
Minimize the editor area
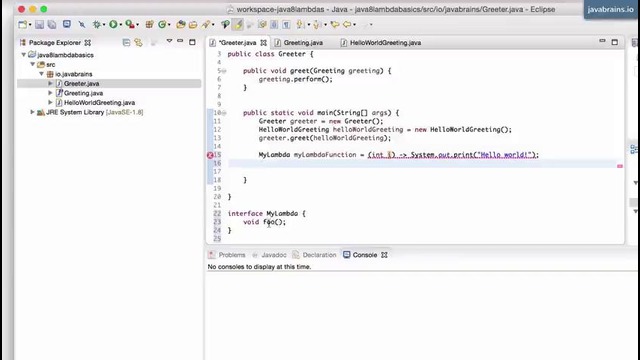click(x=602, y=41)
